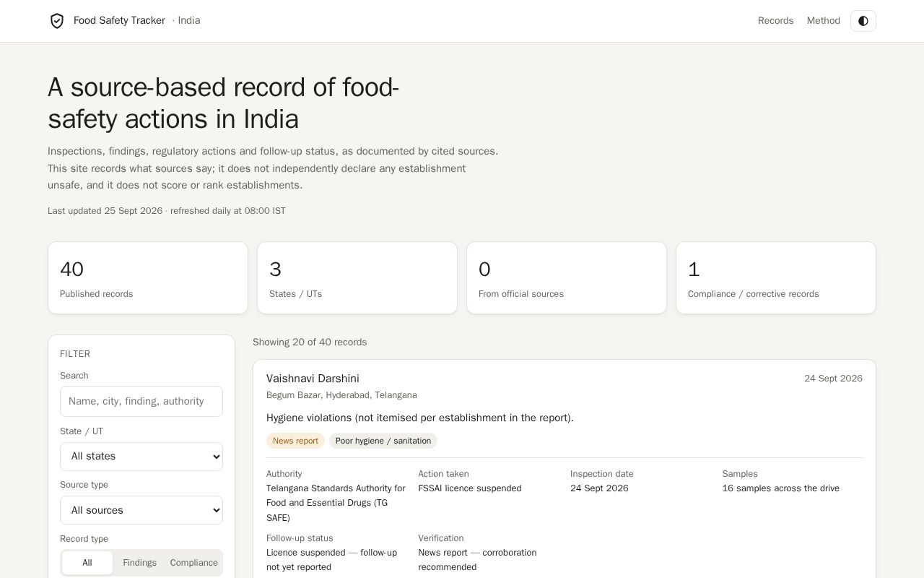
Task: Click the Hygiene violations finding sentence
Action: (x=420, y=418)
